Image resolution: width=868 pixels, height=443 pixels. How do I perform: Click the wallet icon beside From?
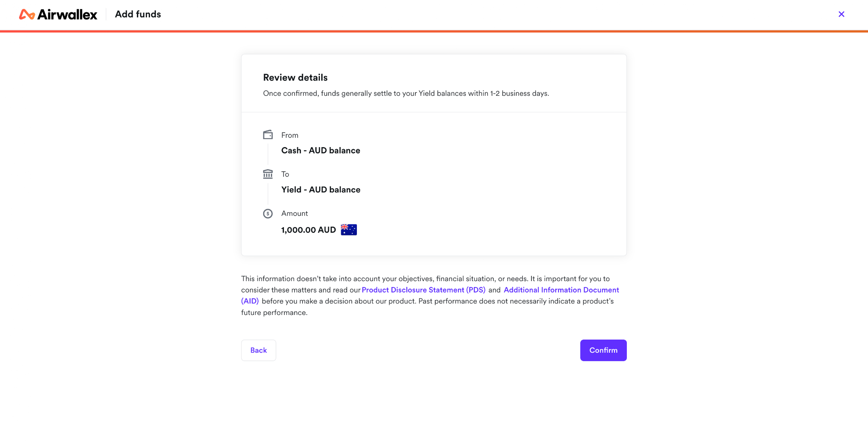268,135
